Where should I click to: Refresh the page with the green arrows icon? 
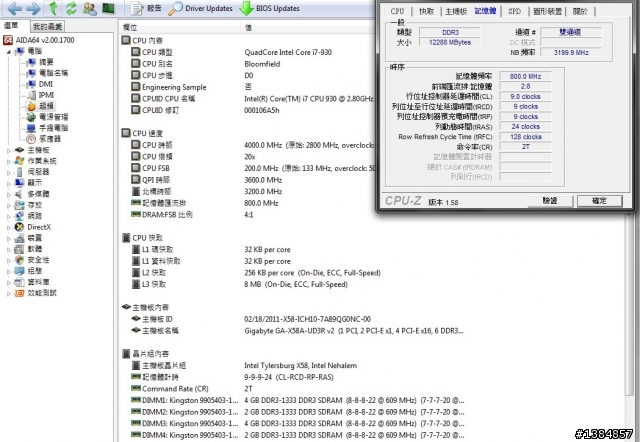coord(71,8)
